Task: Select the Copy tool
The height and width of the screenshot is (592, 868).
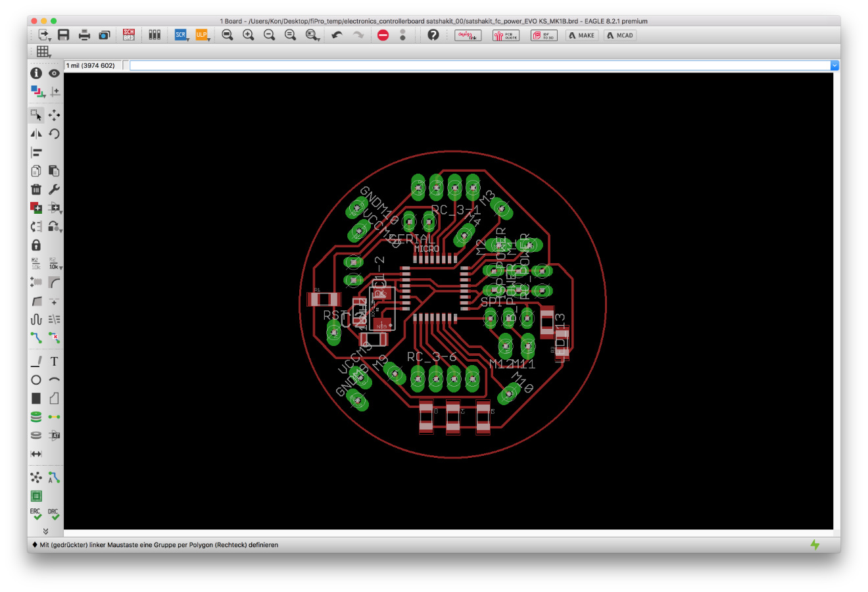Action: [36, 171]
